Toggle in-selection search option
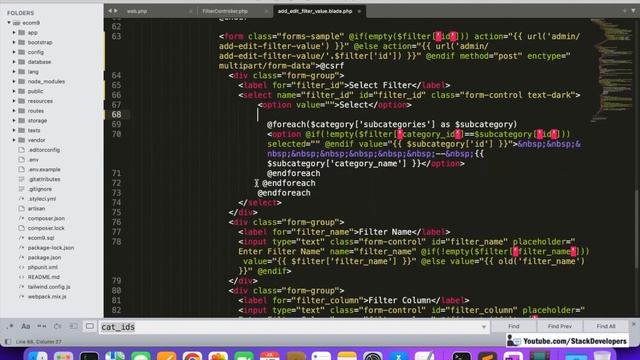Screen dimensions: 640x360 73,327
